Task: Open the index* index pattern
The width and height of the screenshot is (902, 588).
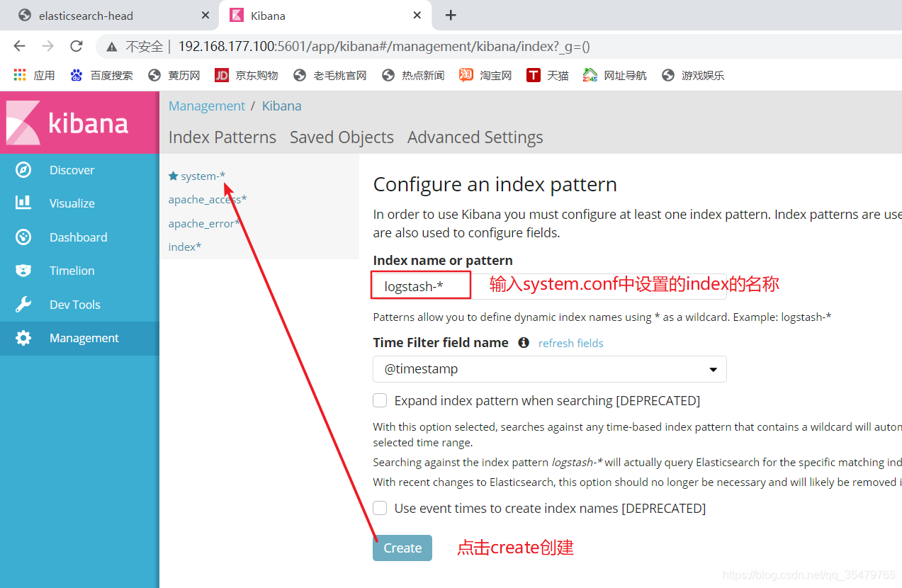Action: pyautogui.click(x=185, y=247)
